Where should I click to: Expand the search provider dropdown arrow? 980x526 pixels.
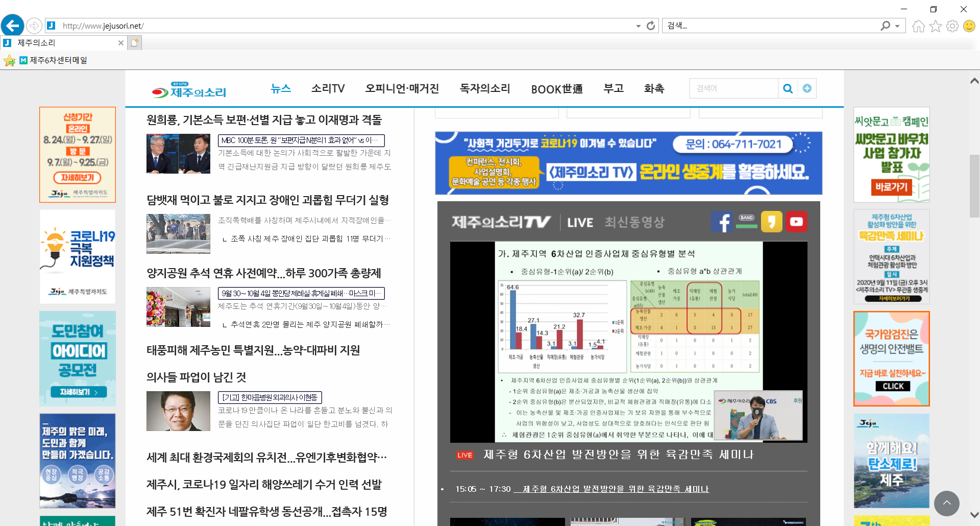point(897,26)
